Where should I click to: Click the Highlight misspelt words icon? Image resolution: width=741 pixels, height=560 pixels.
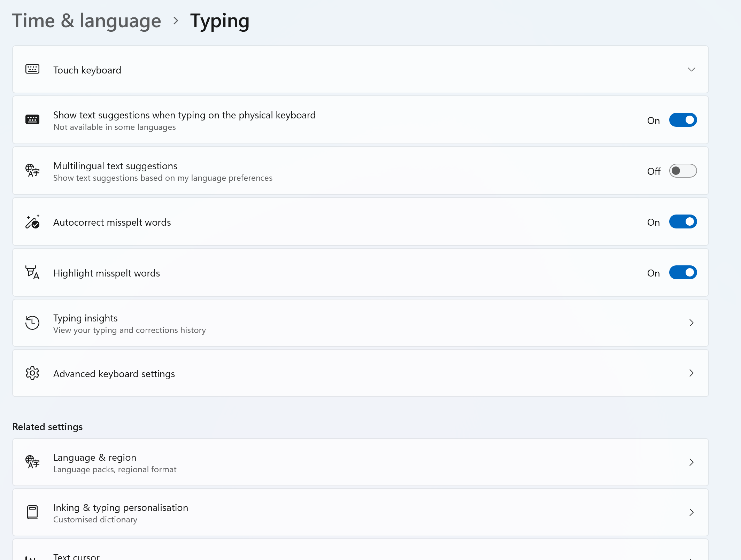pos(32,273)
